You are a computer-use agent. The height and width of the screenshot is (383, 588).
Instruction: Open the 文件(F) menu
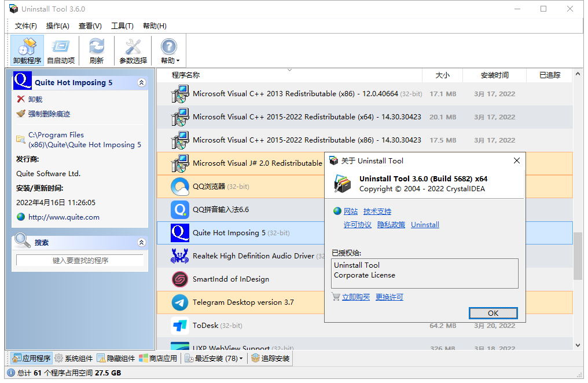(x=25, y=26)
